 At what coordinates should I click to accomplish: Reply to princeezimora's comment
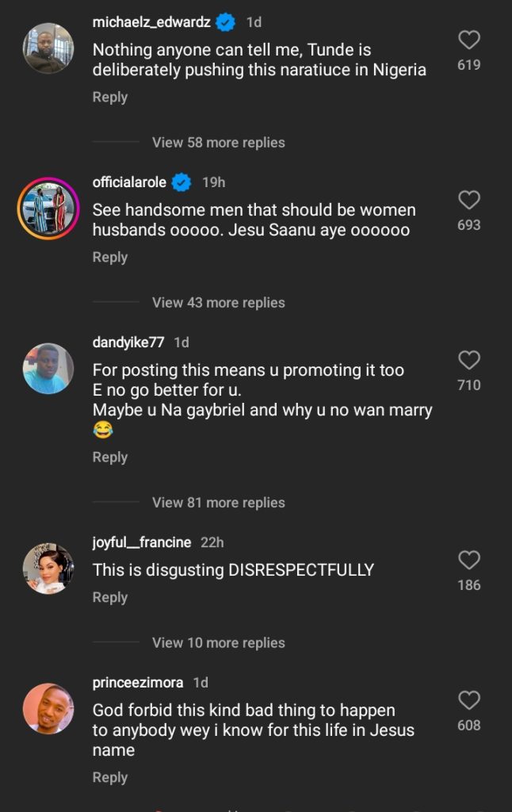point(109,777)
